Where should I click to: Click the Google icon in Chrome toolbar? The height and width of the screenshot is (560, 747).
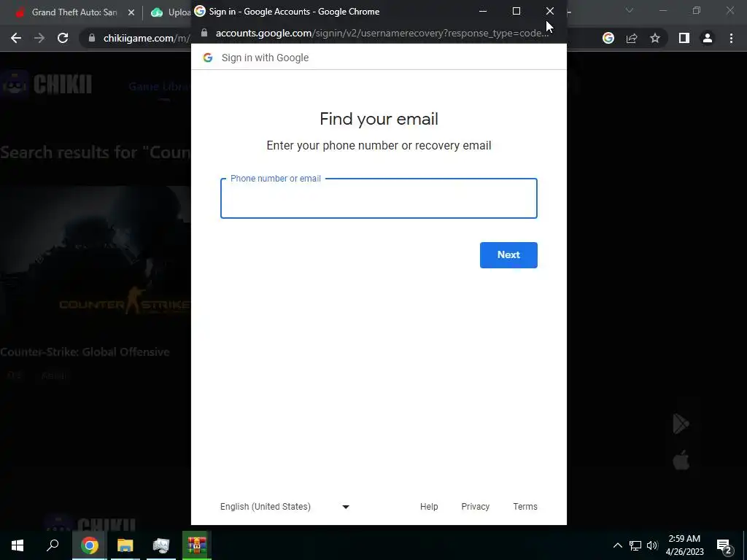tap(608, 38)
